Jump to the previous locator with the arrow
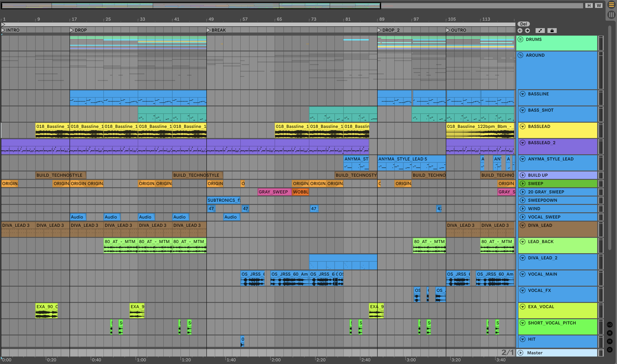 click(x=520, y=30)
